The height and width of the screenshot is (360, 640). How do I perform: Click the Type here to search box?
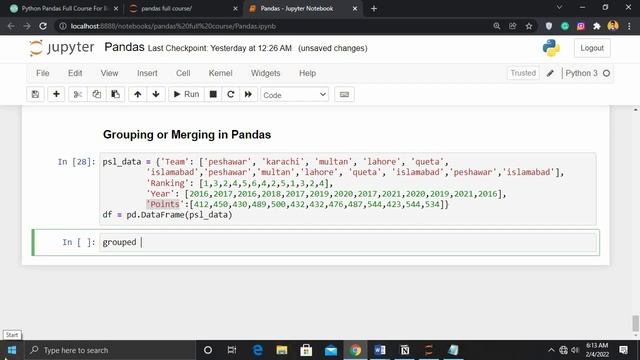110,350
